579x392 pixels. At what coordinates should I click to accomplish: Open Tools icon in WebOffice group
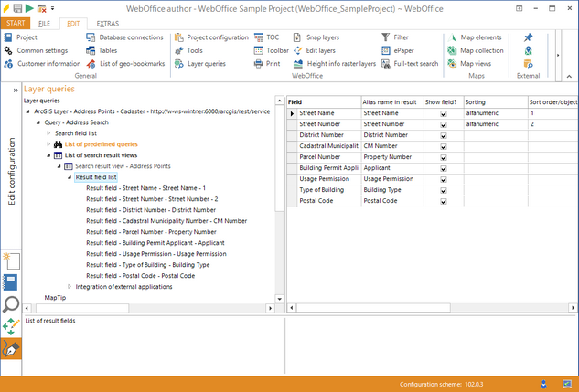click(x=179, y=50)
